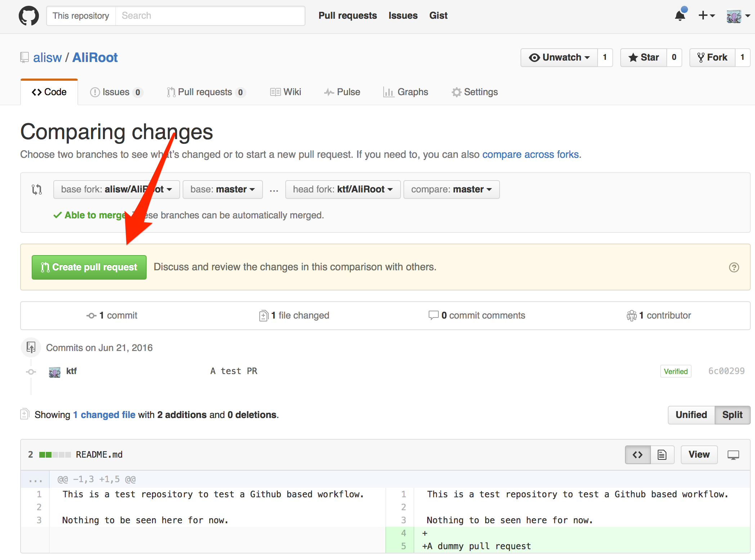Image resolution: width=755 pixels, height=560 pixels.
Task: Expand the base: master dropdown
Action: [223, 190]
